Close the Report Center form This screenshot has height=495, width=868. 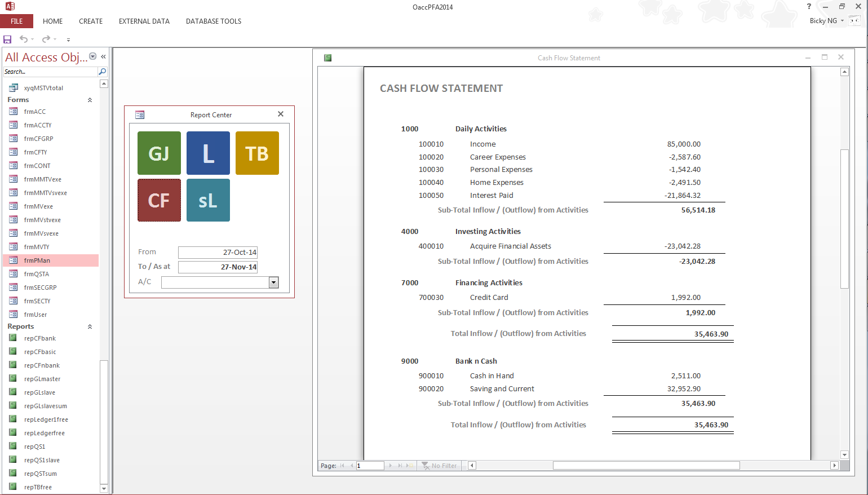click(281, 114)
